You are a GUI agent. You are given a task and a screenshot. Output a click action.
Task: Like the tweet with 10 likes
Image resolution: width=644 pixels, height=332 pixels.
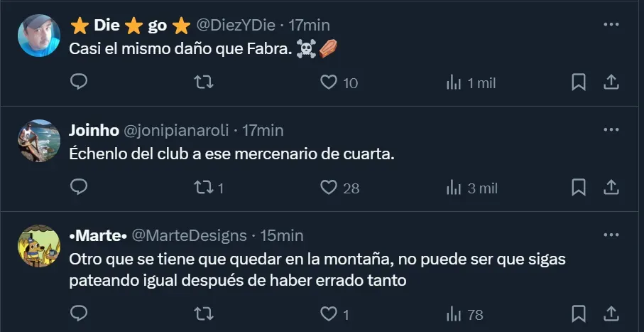(x=329, y=82)
